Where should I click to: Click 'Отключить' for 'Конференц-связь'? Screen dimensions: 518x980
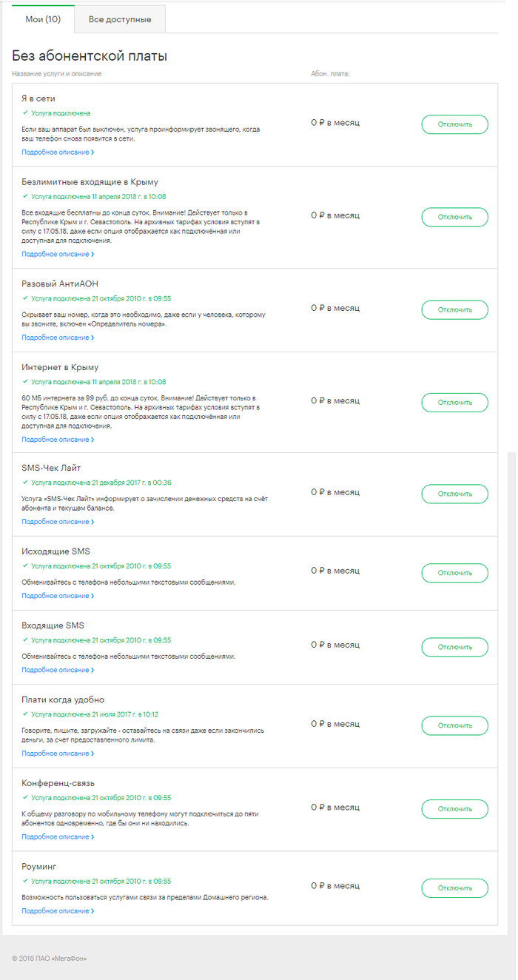tap(454, 809)
